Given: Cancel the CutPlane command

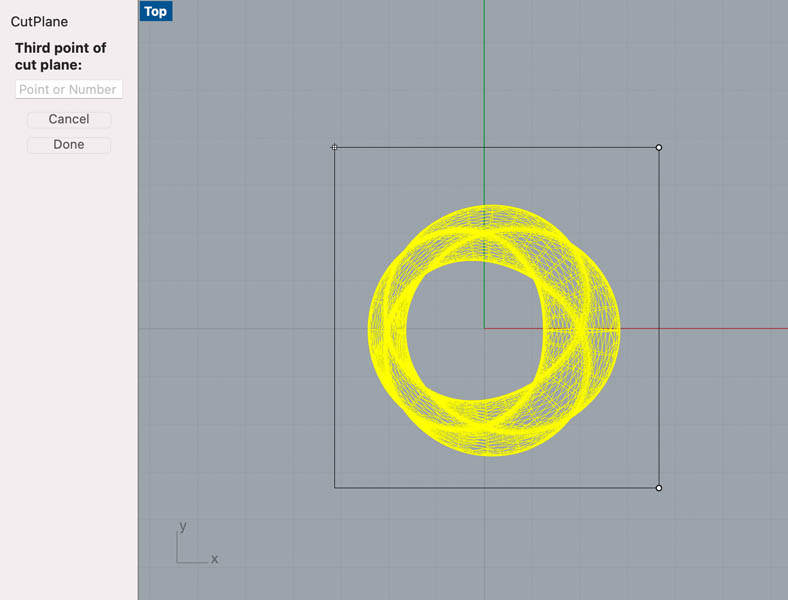Looking at the screenshot, I should pyautogui.click(x=69, y=119).
